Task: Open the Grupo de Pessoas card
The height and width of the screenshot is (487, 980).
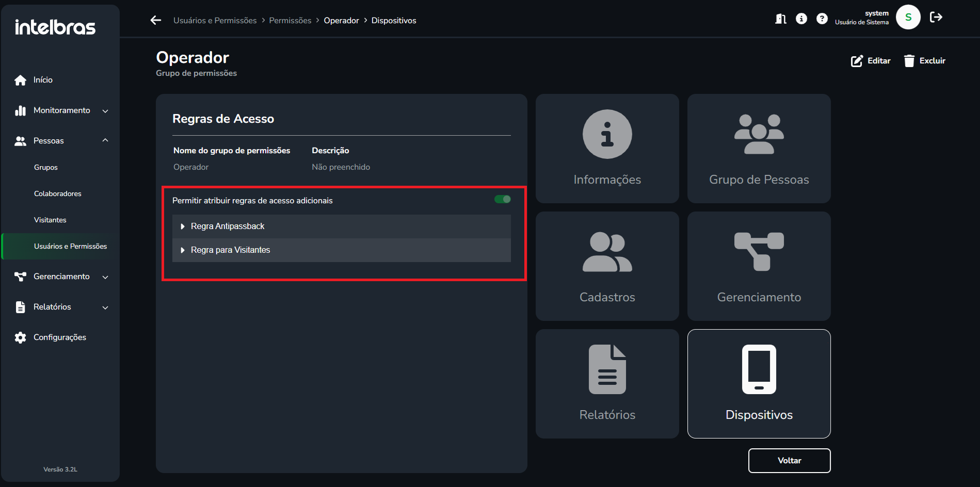Action: 759,149
